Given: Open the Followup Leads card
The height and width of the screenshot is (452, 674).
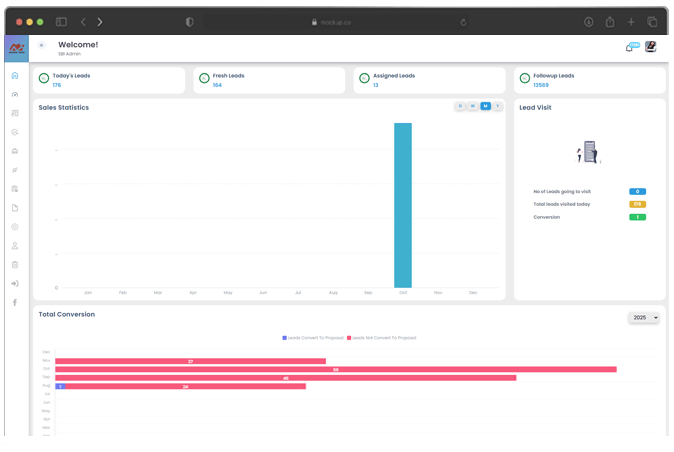Looking at the screenshot, I should [590, 80].
